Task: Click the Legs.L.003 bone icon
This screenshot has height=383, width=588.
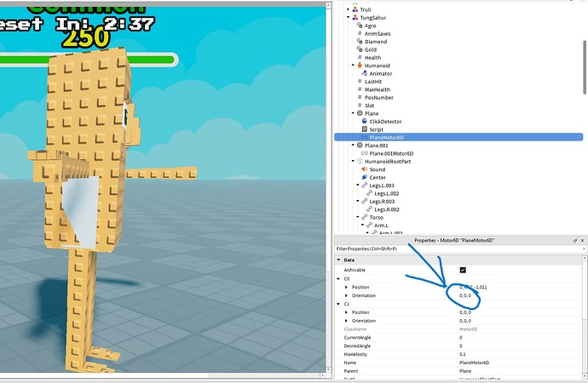Action: 365,186
